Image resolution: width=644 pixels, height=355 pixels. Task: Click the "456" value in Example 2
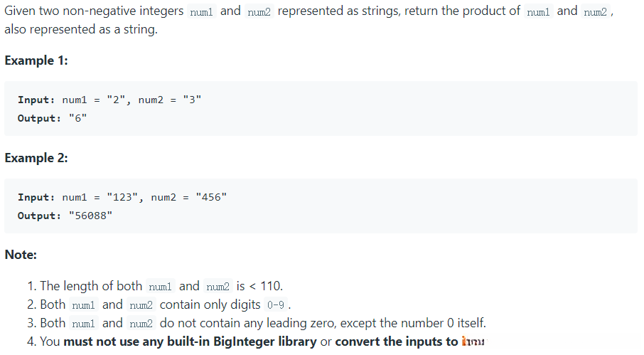tap(211, 197)
